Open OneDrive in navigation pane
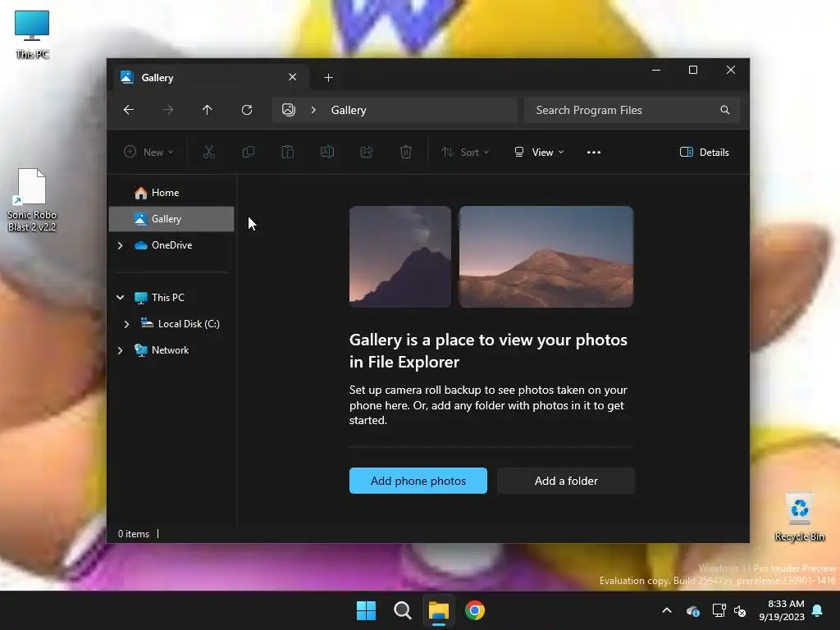Image resolution: width=840 pixels, height=630 pixels. pos(171,245)
